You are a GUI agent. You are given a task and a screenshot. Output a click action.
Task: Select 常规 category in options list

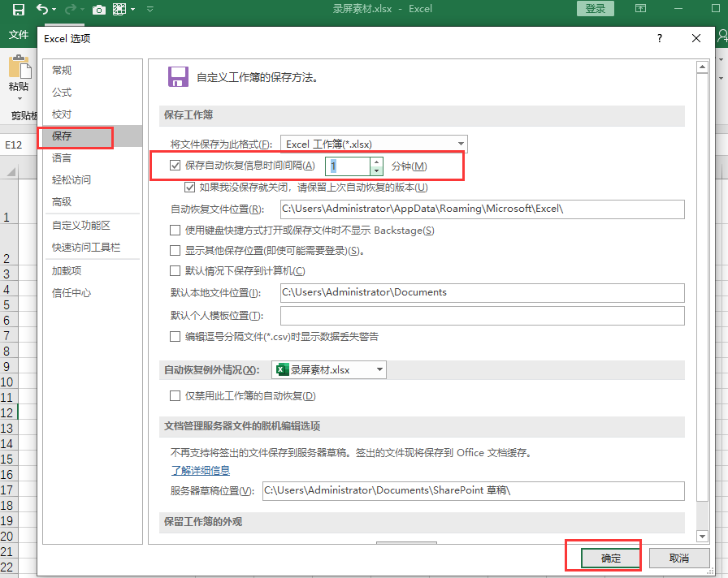pos(93,70)
